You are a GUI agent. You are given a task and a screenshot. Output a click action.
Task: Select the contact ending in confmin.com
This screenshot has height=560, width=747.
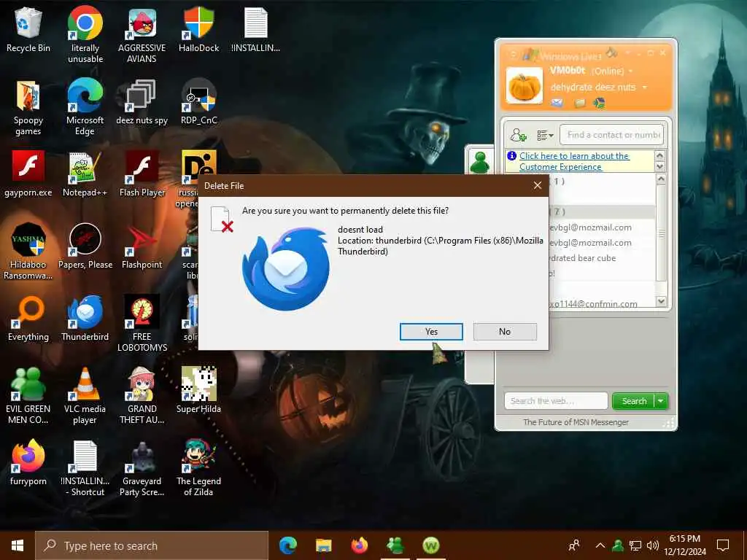pyautogui.click(x=603, y=303)
